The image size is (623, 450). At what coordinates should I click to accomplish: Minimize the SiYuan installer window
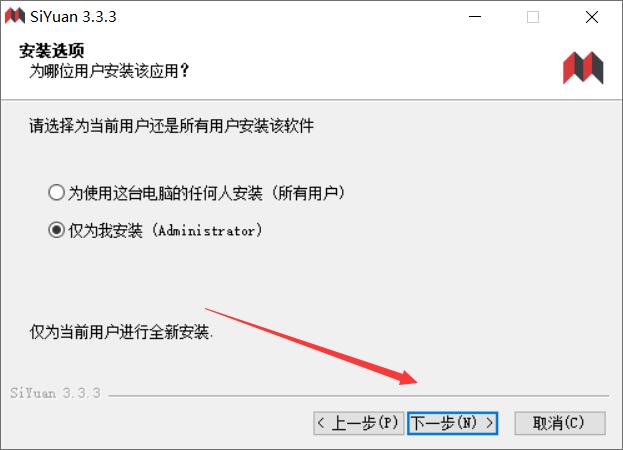(x=475, y=17)
